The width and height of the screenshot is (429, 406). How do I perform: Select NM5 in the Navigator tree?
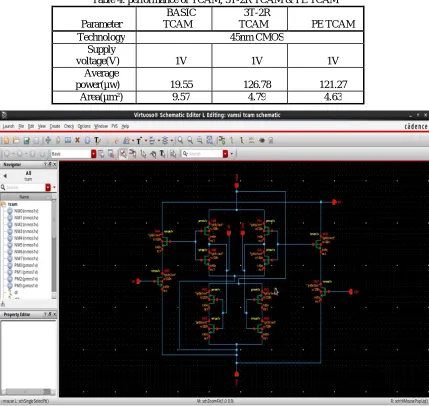[x=26, y=245]
